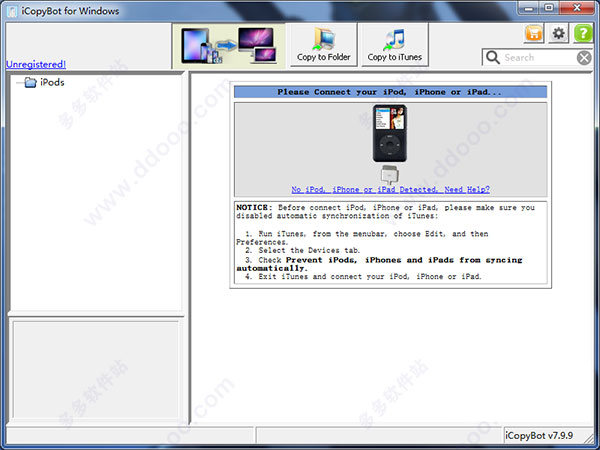Click the magnifier search icon
The height and width of the screenshot is (450, 600).
click(492, 58)
